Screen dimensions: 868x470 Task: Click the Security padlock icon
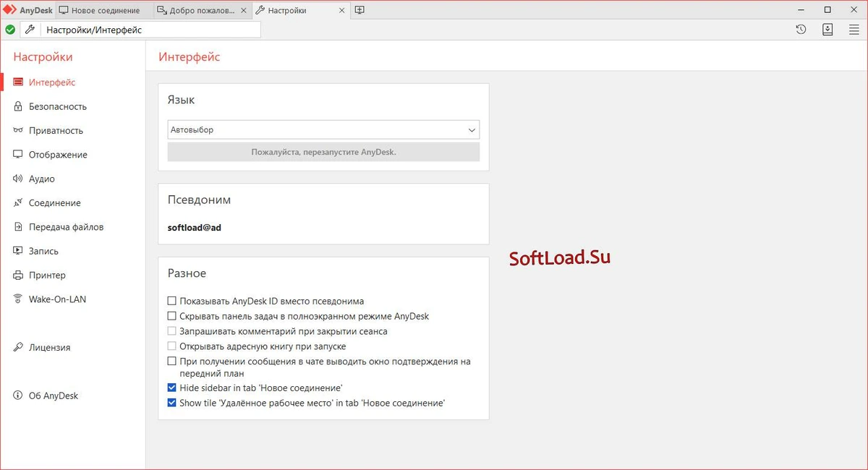click(x=18, y=106)
